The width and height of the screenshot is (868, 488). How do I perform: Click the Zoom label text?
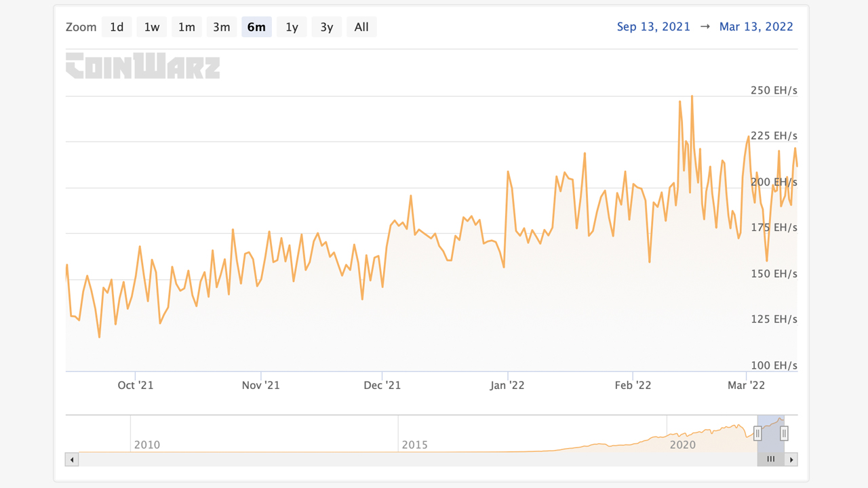[x=81, y=27]
